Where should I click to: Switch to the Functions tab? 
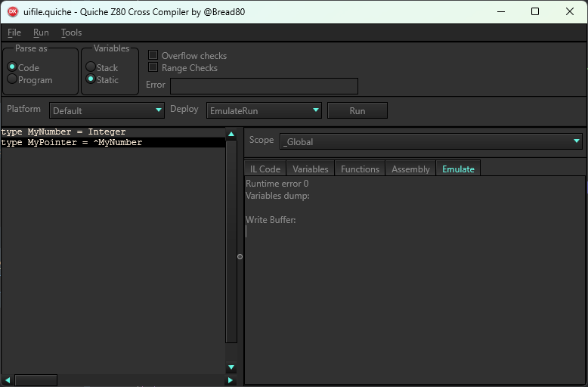click(x=360, y=169)
